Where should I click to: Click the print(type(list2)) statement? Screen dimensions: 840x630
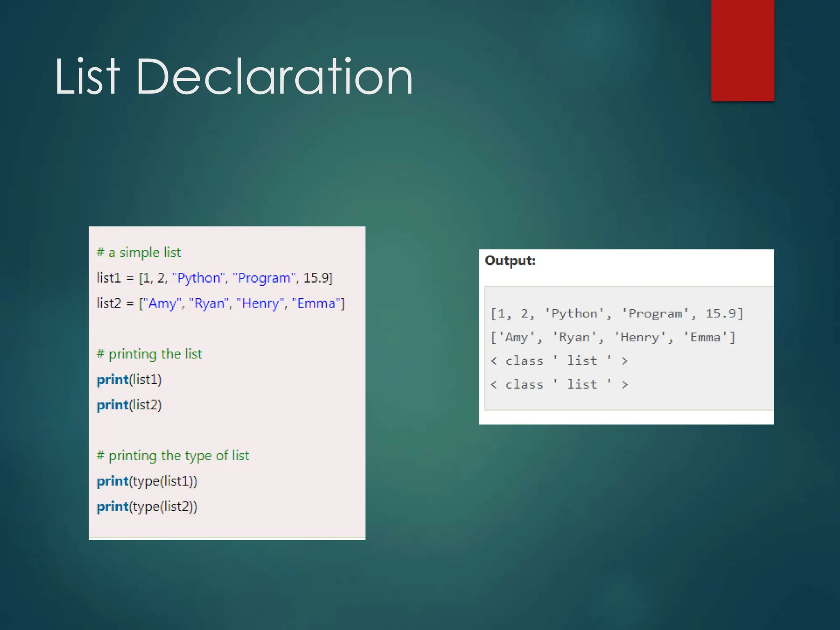[x=147, y=507]
